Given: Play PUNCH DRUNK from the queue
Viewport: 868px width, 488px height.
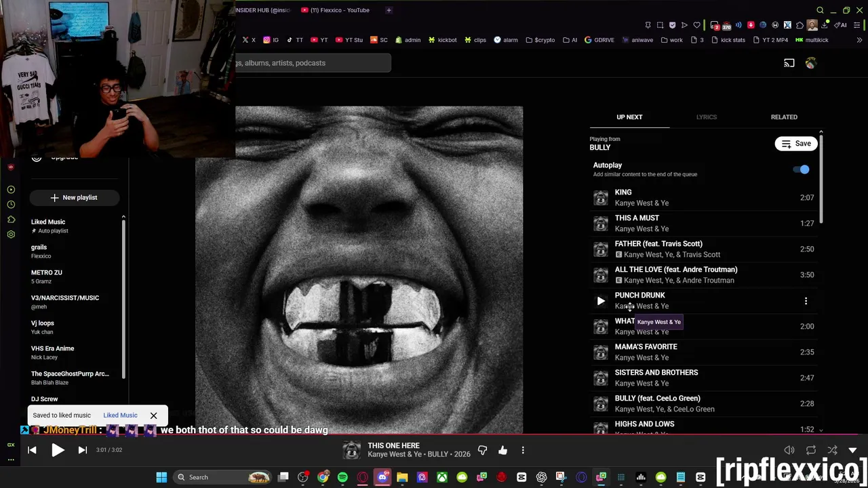Looking at the screenshot, I should point(601,301).
